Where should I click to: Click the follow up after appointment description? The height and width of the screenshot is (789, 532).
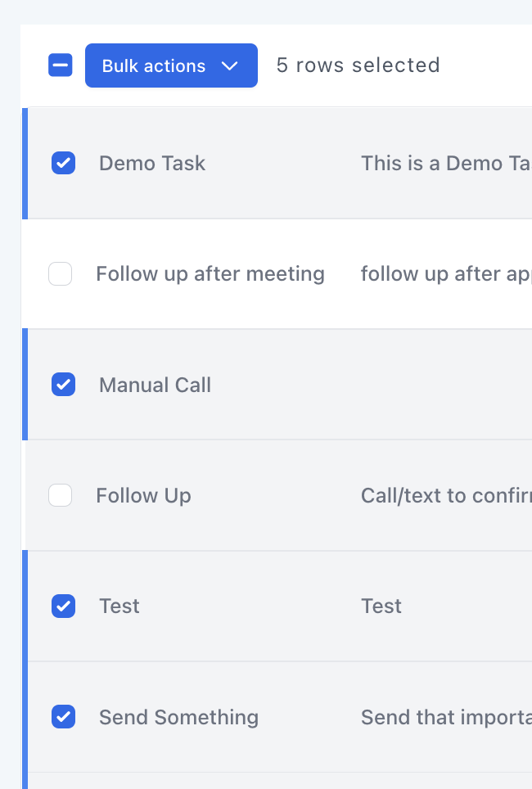pos(446,273)
